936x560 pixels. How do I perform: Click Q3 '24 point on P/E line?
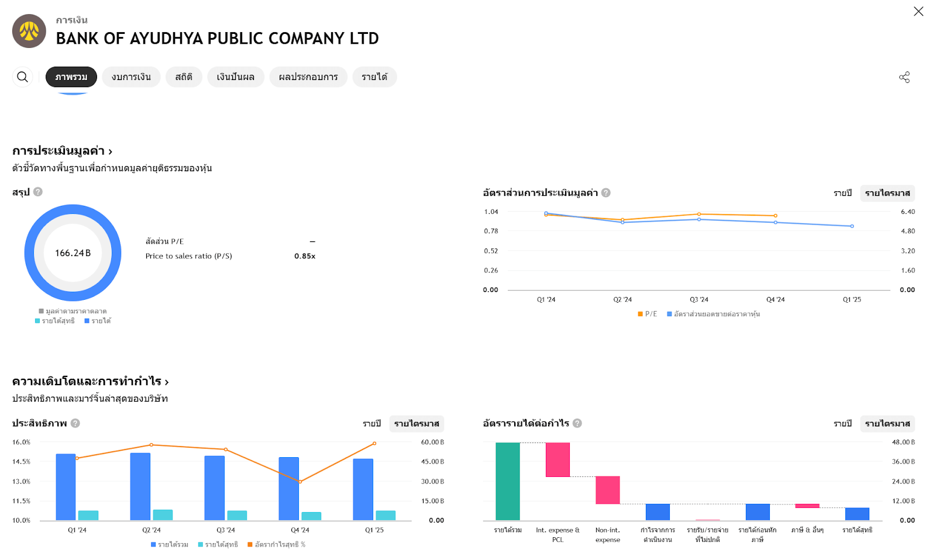point(699,214)
